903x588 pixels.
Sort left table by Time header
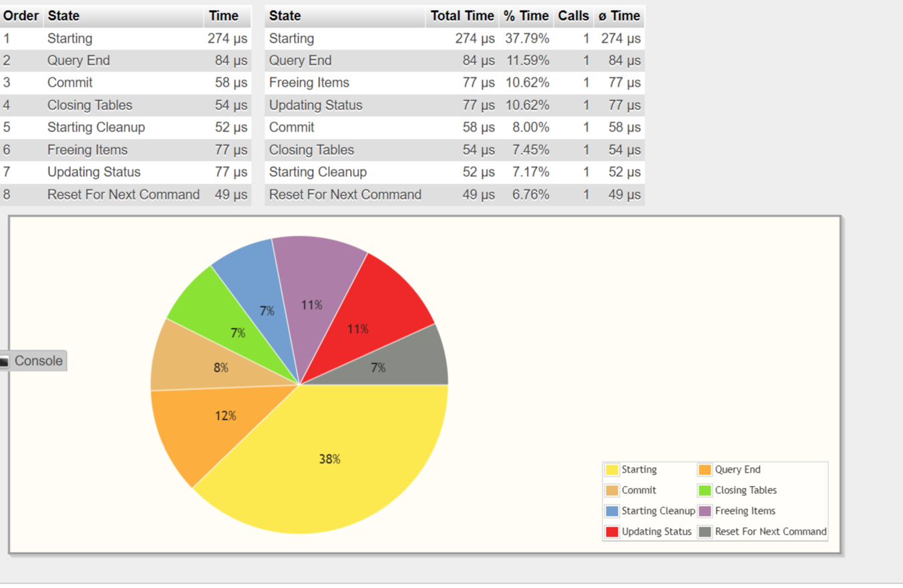[x=223, y=16]
